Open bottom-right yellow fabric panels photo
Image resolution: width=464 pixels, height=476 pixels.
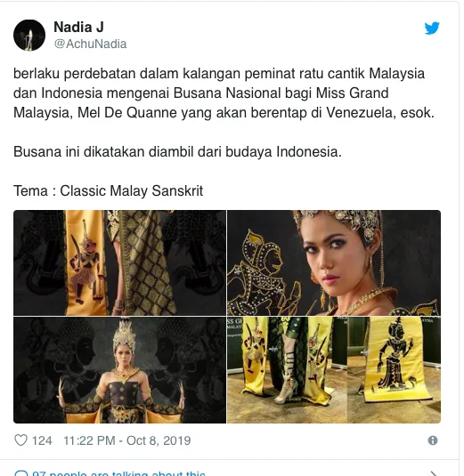tap(334, 370)
